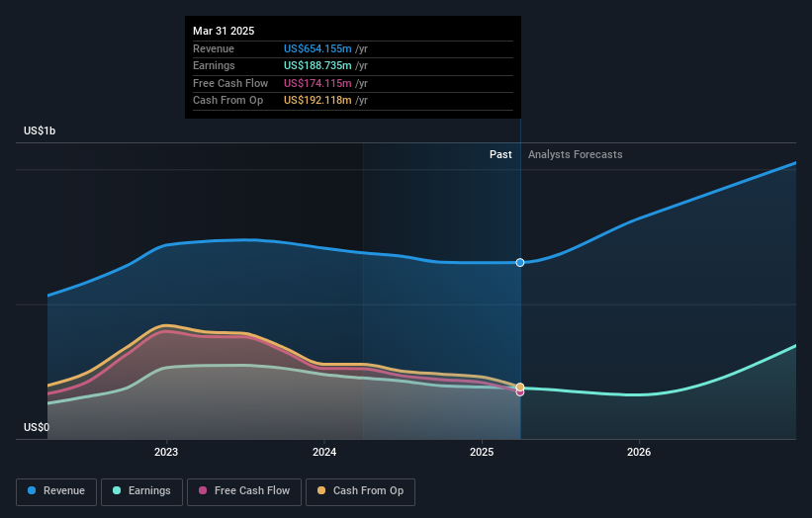Click the Cash From Op label in tooltip

coord(227,101)
